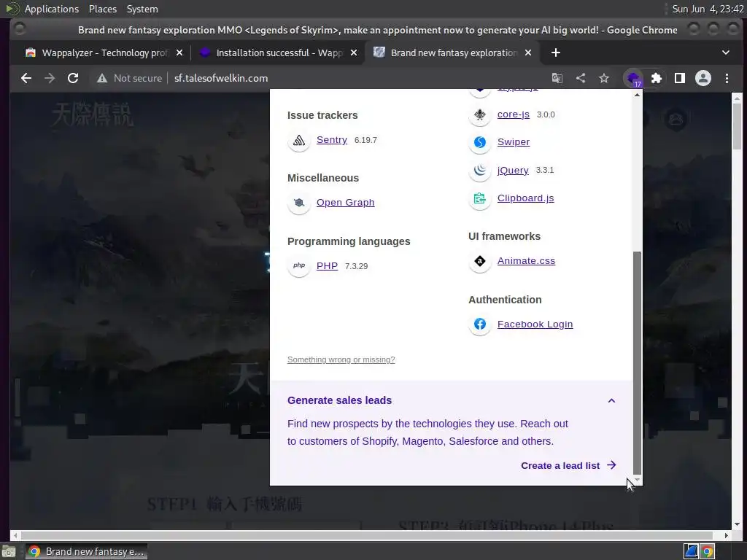Click the PHP logo icon
The width and height of the screenshot is (747, 560).
pos(298,265)
